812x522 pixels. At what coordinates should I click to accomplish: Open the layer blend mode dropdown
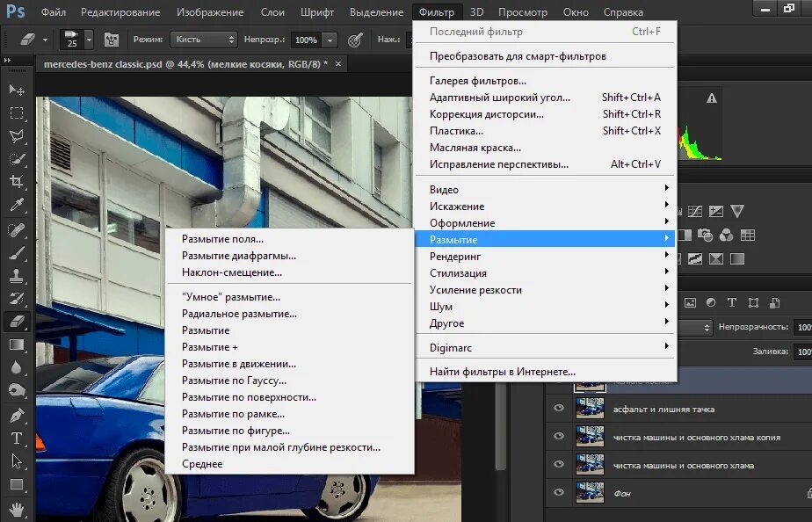[x=694, y=327]
